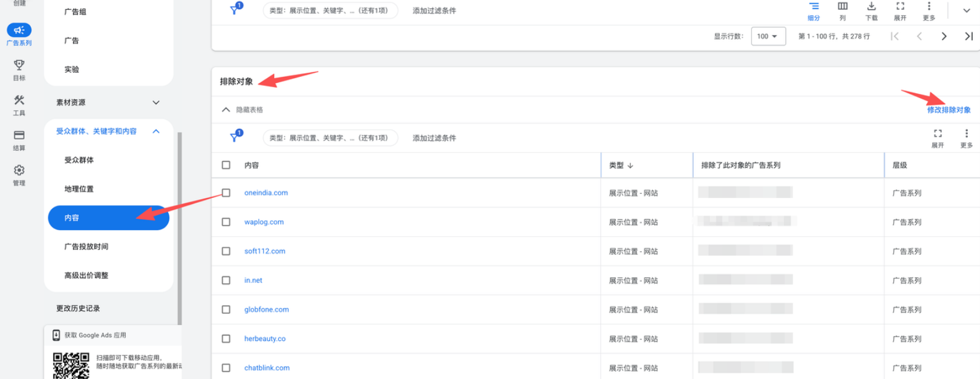Click the sort arrow in 类型 column header
The width and height of the screenshot is (980, 379).
click(x=630, y=165)
